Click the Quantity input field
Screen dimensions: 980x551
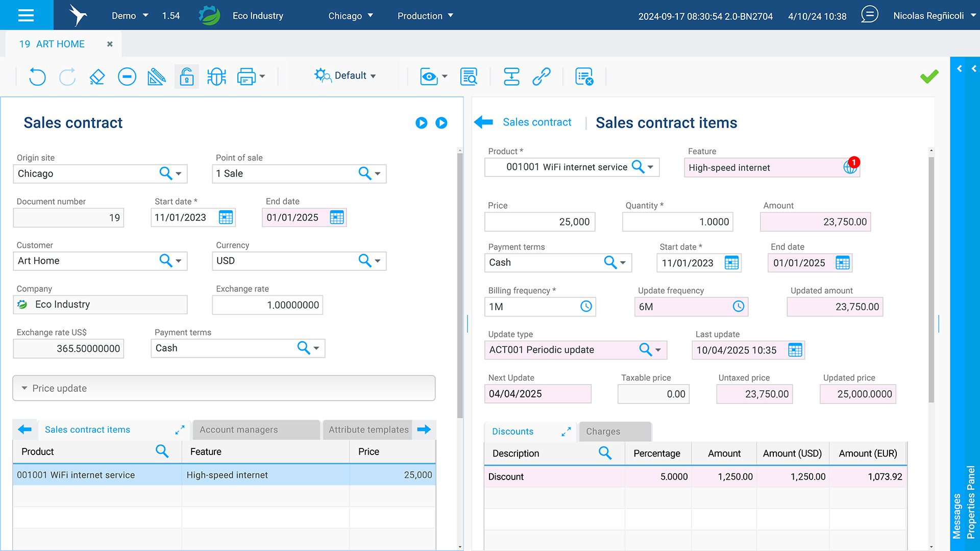(677, 222)
